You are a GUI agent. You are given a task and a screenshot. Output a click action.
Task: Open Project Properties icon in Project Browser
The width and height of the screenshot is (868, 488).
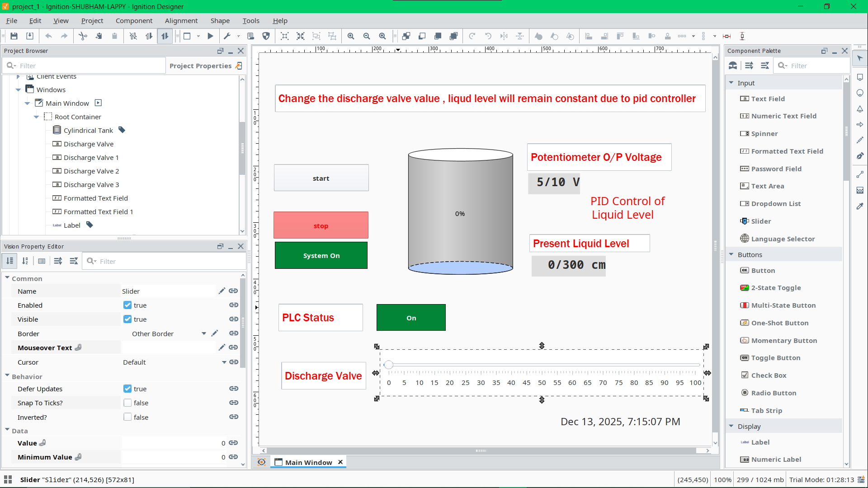(239, 66)
